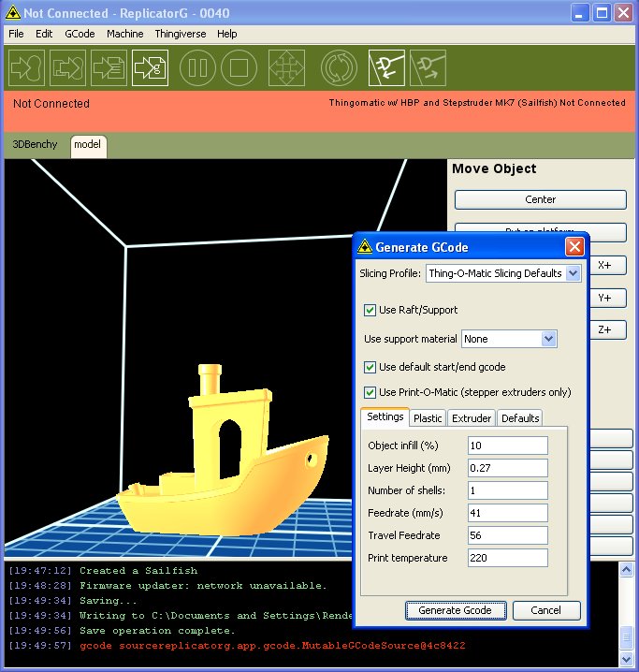Screen dimensions: 639x672
Task: Open the Help menu
Action: [x=227, y=34]
